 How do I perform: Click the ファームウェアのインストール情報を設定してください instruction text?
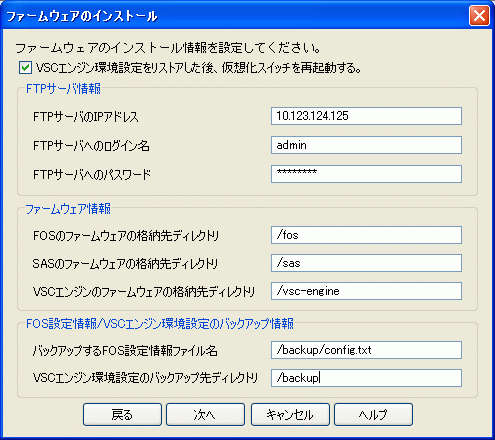[168, 48]
